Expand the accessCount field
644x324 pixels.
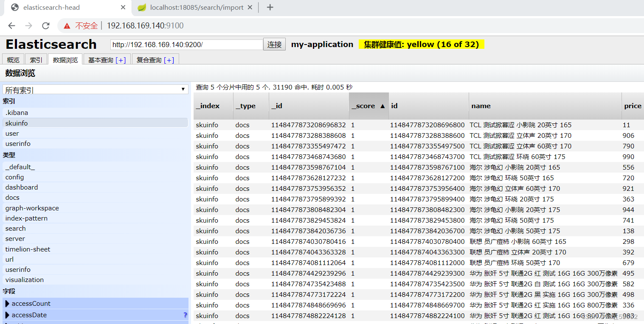click(96, 304)
